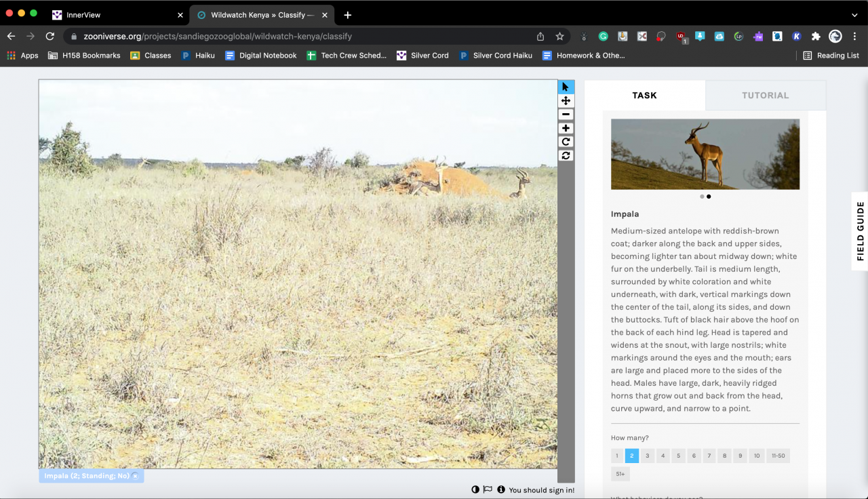Go back to previous page
The width and height of the screenshot is (868, 499).
click(11, 36)
